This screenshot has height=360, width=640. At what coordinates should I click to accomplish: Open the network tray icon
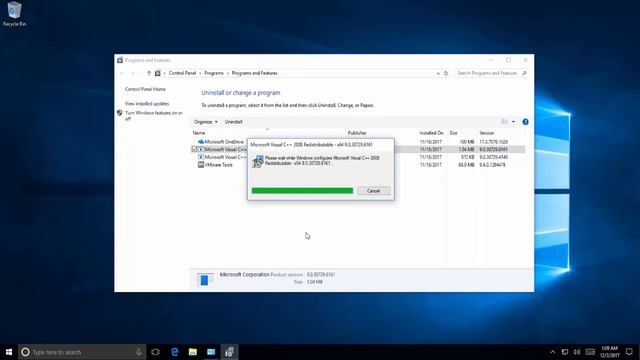pos(565,352)
